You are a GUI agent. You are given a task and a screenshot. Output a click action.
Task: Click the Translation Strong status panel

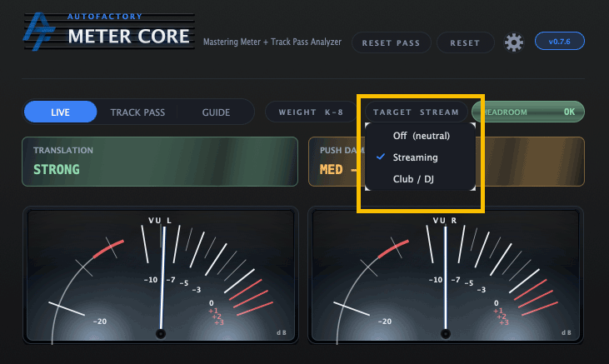pos(160,162)
